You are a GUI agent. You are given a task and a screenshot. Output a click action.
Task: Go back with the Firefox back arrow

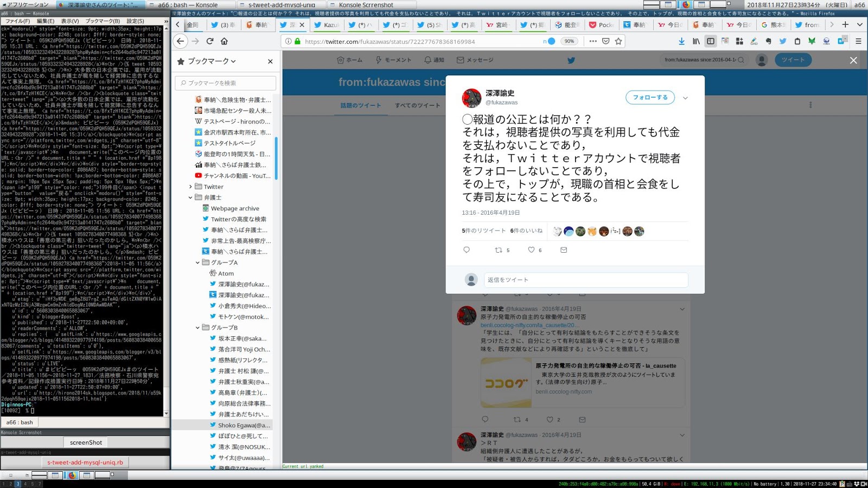click(x=181, y=41)
